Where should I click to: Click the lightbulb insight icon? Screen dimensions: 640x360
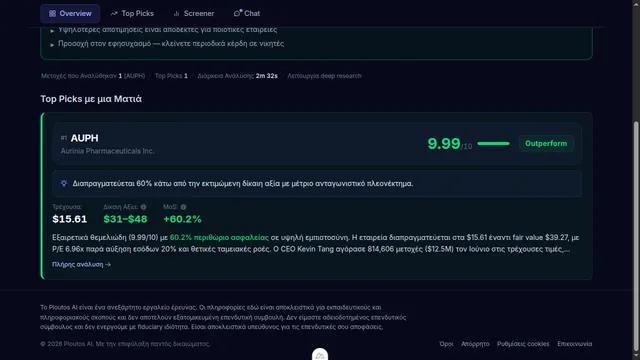coord(64,183)
